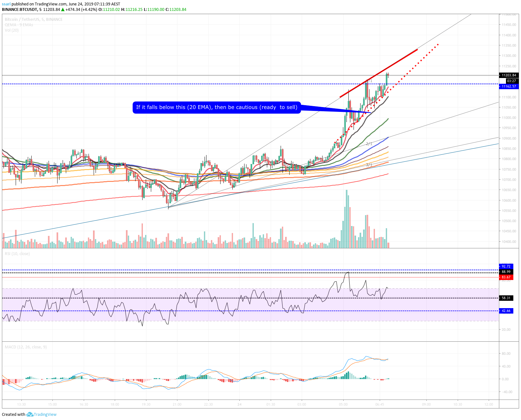Viewport: 521px width, 420px height.
Task: Open the TradingView link in footer
Action: (x=45, y=414)
